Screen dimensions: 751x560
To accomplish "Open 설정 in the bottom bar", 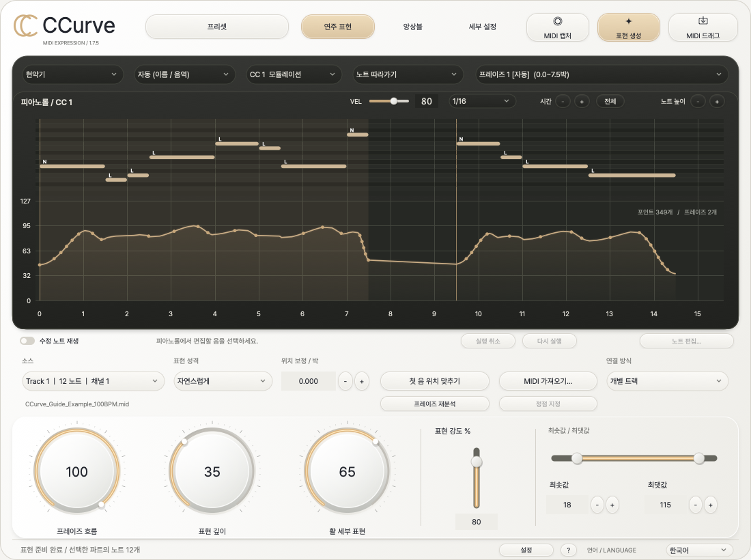I will pyautogui.click(x=526, y=550).
